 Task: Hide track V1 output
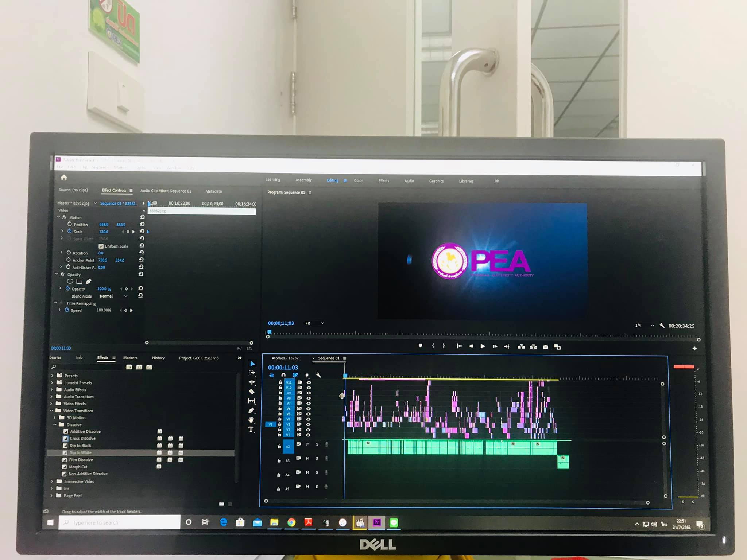308,435
